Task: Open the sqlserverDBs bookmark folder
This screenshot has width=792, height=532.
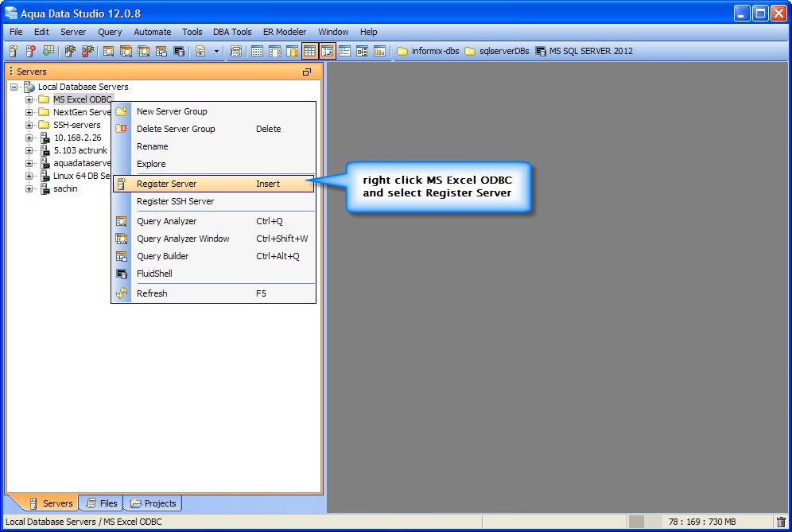Action: [497, 51]
